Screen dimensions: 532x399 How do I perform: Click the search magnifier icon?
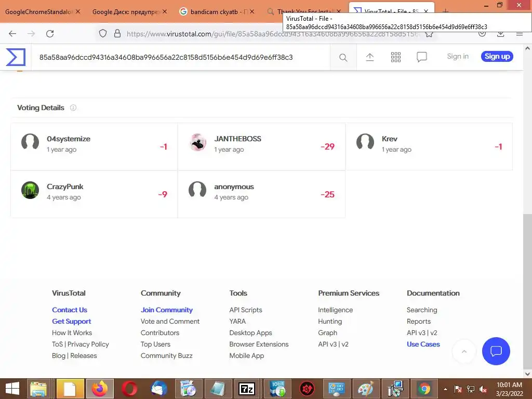tap(343, 57)
